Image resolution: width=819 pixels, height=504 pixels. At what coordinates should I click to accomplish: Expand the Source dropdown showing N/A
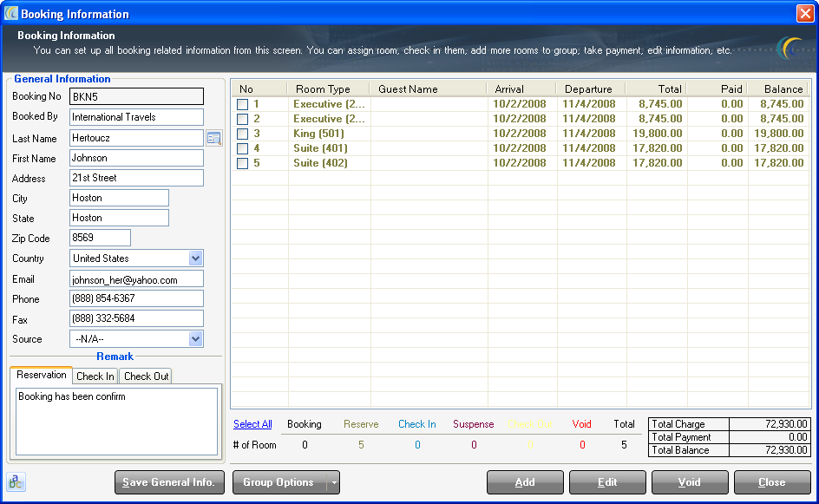click(x=196, y=338)
